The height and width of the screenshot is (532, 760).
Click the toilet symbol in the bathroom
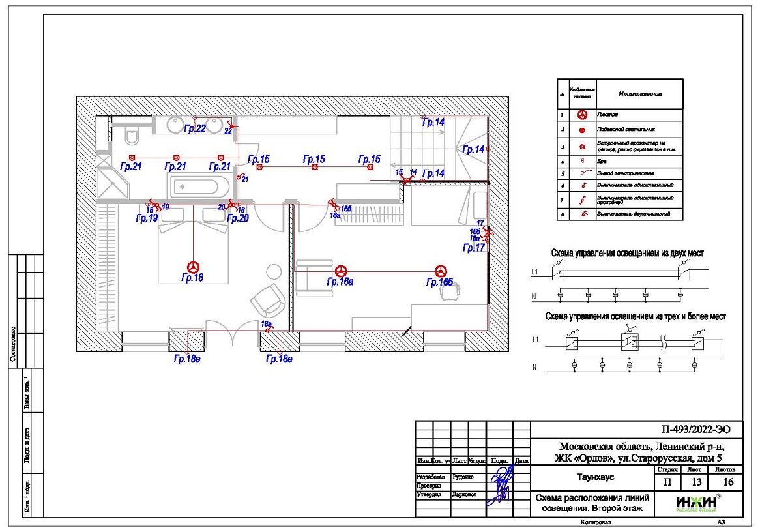(132, 137)
